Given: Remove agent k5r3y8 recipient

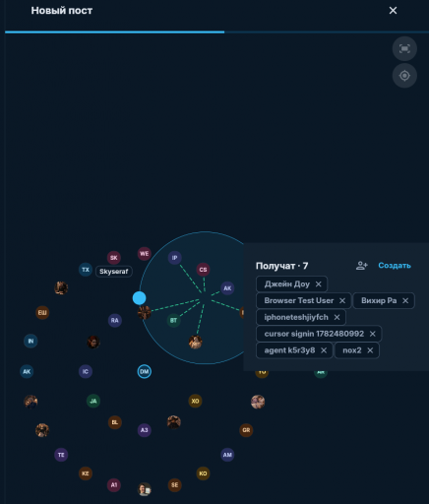Looking at the screenshot, I should [x=324, y=350].
